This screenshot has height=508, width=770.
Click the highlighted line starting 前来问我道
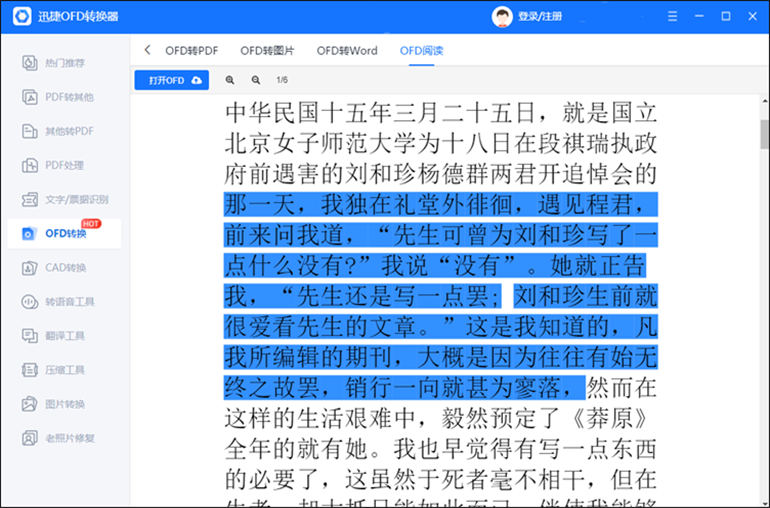441,235
